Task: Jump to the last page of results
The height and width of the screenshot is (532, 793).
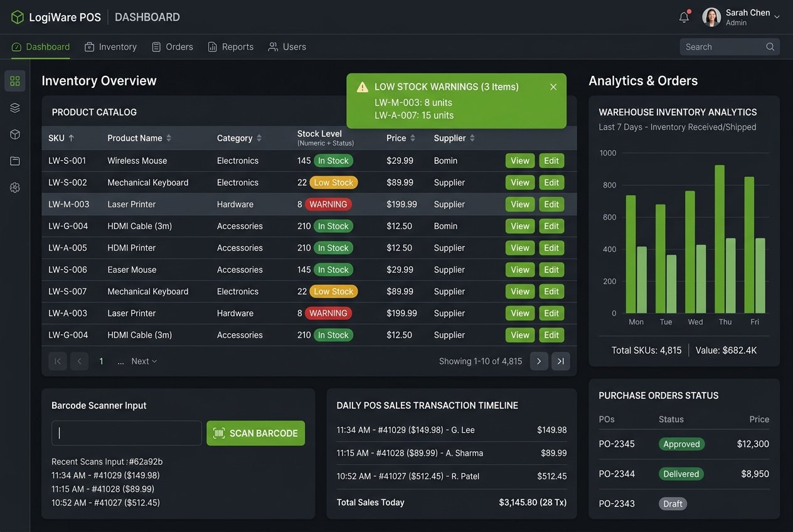Action: (561, 361)
